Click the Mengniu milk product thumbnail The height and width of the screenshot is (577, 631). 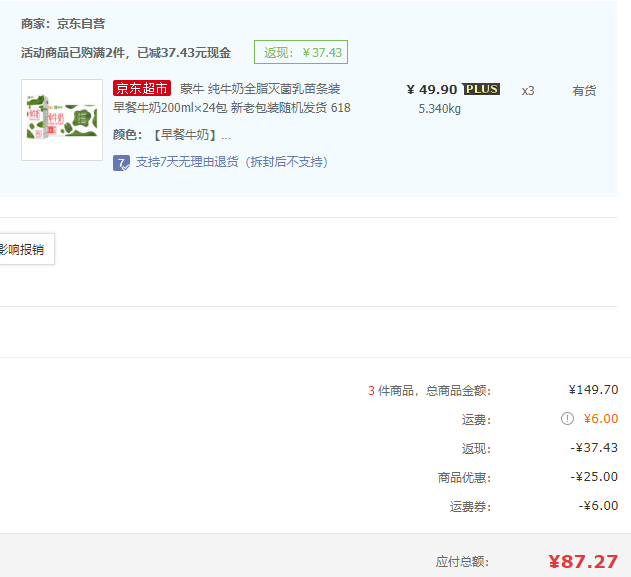[62, 120]
